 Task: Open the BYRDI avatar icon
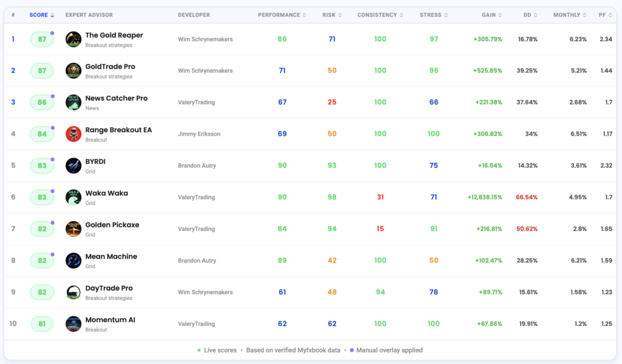coord(73,166)
